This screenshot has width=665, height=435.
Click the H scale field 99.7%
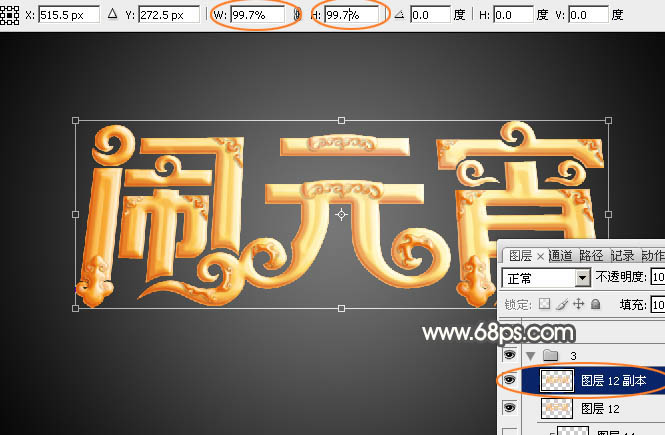[x=351, y=15]
